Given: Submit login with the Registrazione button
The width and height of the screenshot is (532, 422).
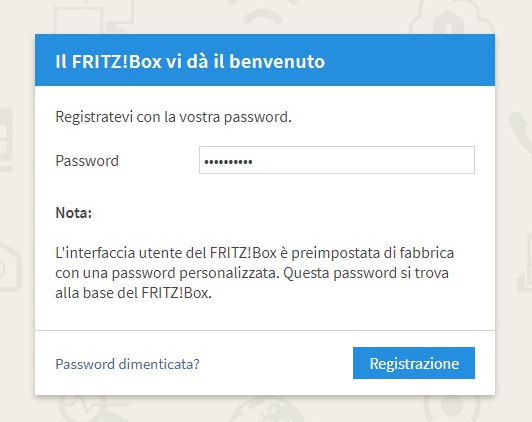Looking at the screenshot, I should point(414,363).
